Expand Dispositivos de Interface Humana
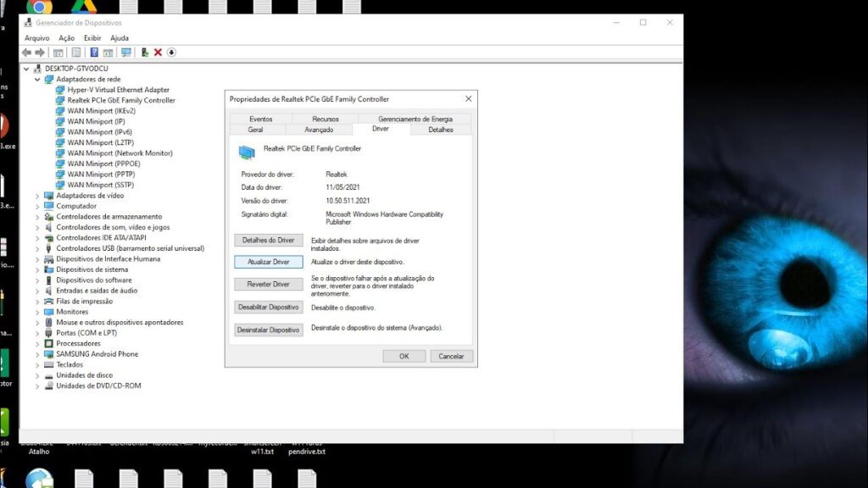Screen dimensions: 868x488 coord(37,259)
